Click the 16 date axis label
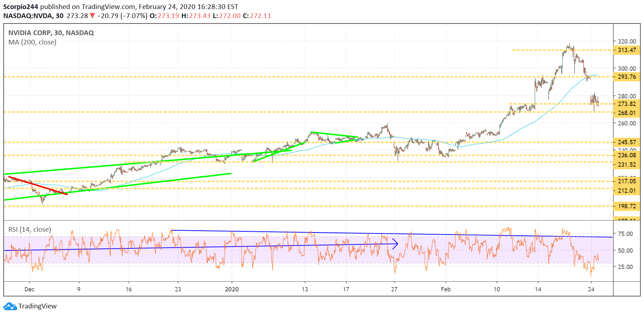This screenshot has height=316, width=644. click(129, 289)
